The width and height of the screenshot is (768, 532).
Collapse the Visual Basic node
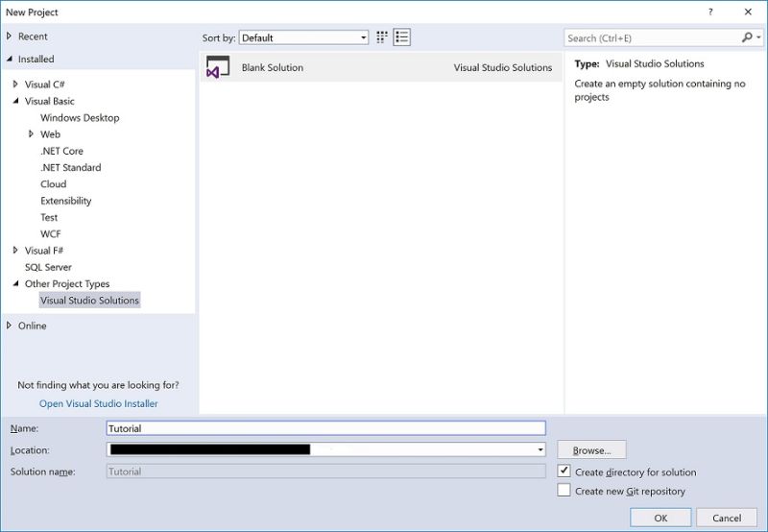(x=15, y=101)
